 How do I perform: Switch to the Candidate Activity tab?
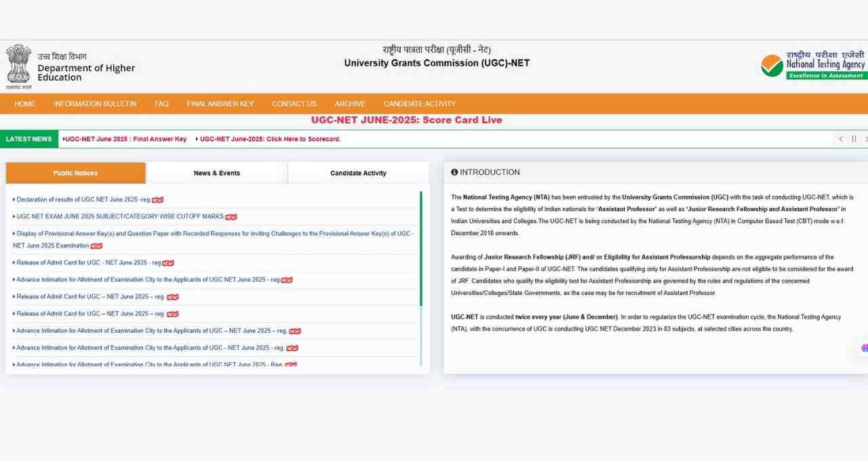[358, 173]
